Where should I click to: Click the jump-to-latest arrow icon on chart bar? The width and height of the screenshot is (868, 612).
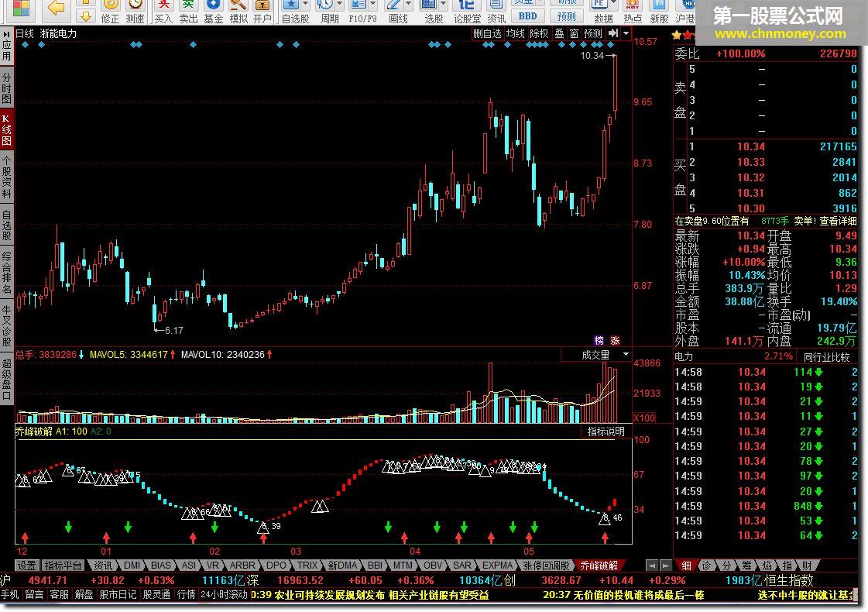click(613, 33)
